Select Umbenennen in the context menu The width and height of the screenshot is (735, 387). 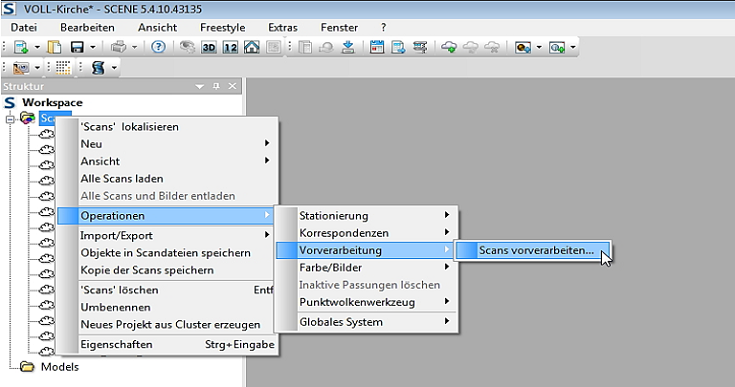(166, 307)
